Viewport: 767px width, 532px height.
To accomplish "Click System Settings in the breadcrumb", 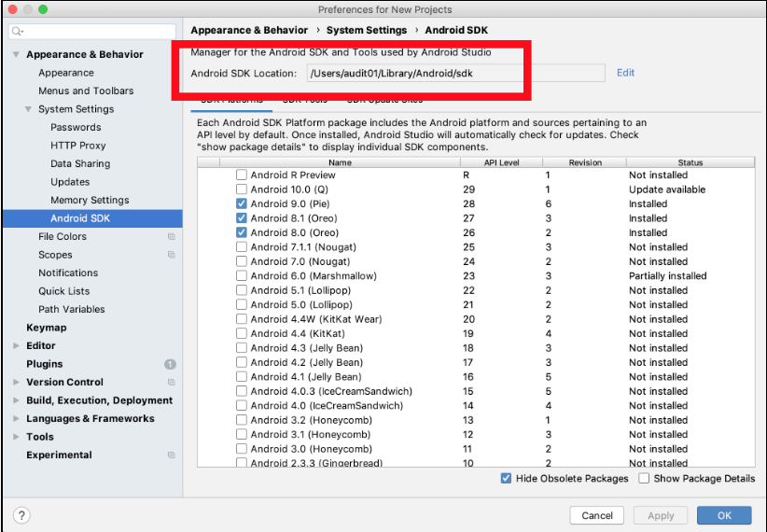I will 367,30.
